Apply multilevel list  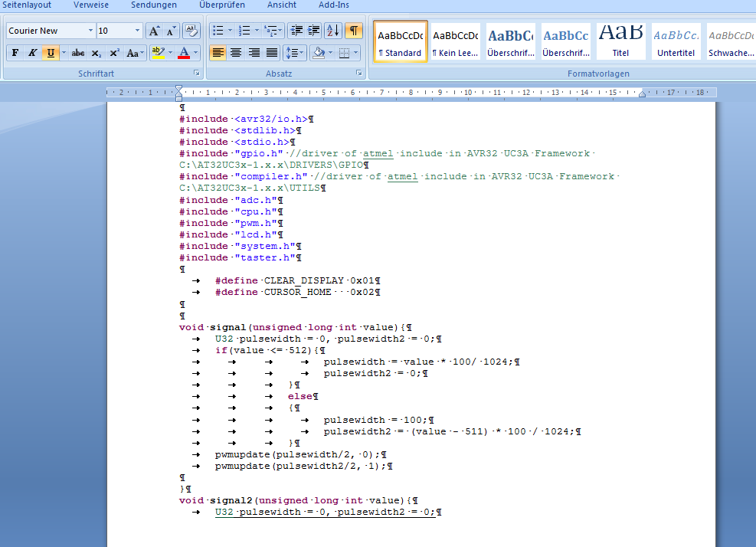273,31
